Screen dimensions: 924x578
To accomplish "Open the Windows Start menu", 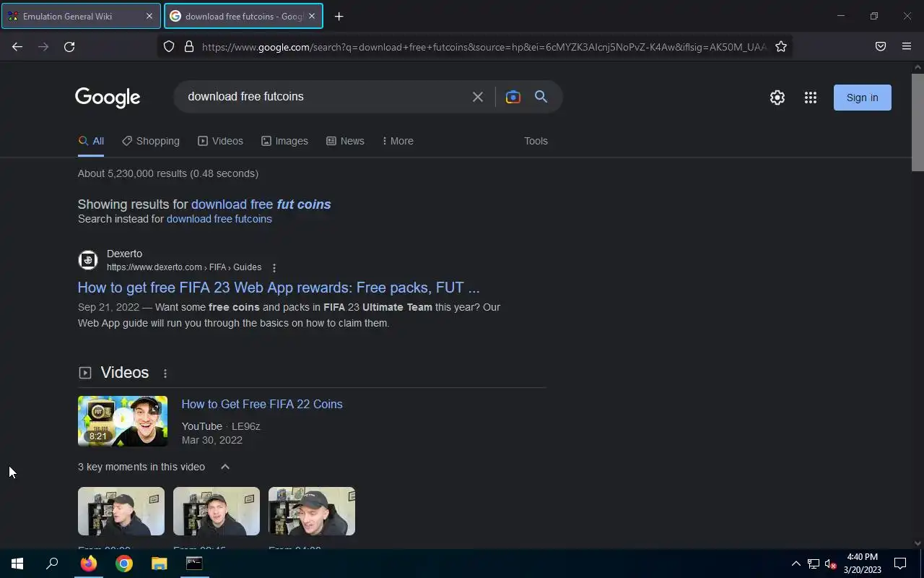I will coord(17,564).
